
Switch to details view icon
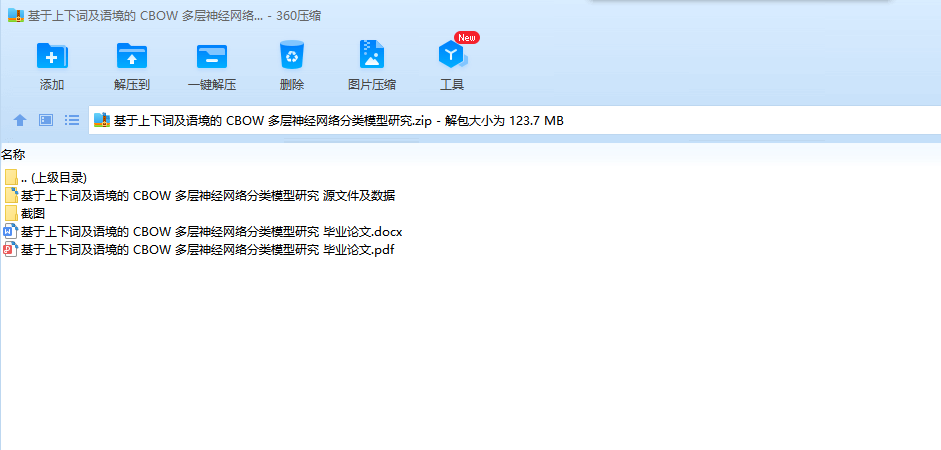coord(46,120)
